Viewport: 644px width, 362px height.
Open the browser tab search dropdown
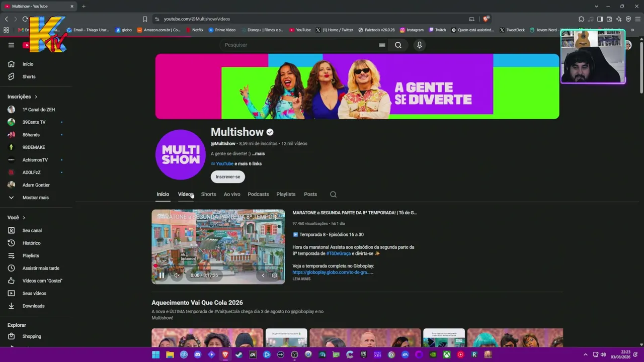coord(596,6)
